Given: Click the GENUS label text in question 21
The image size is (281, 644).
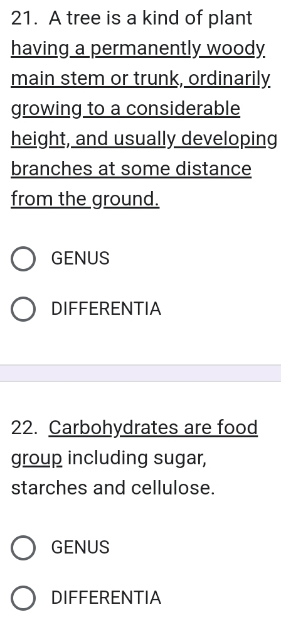Looking at the screenshot, I should [x=80, y=259].
